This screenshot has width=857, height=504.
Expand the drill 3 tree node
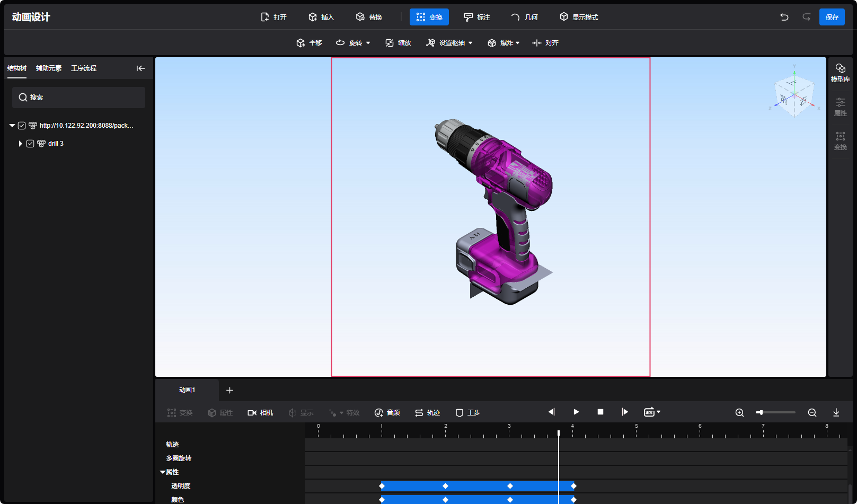pyautogui.click(x=20, y=144)
